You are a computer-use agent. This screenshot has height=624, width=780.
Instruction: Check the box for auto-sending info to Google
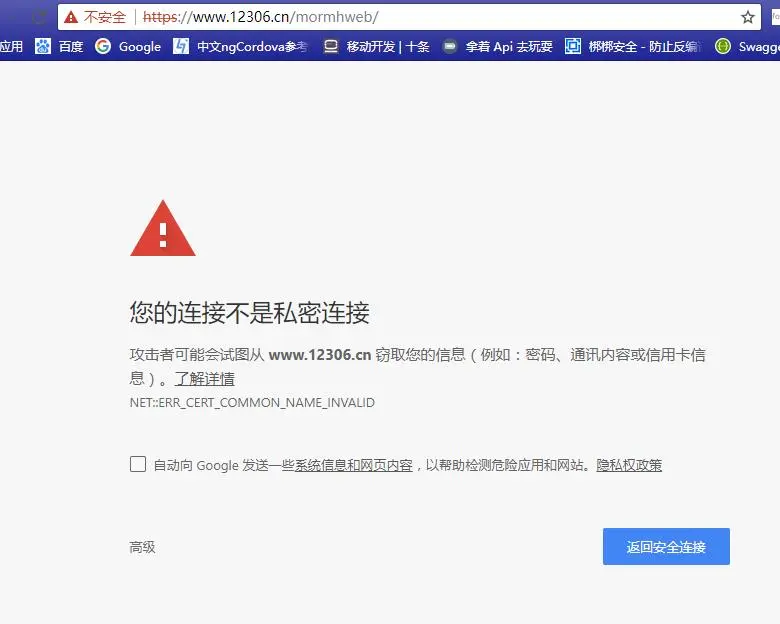138,464
